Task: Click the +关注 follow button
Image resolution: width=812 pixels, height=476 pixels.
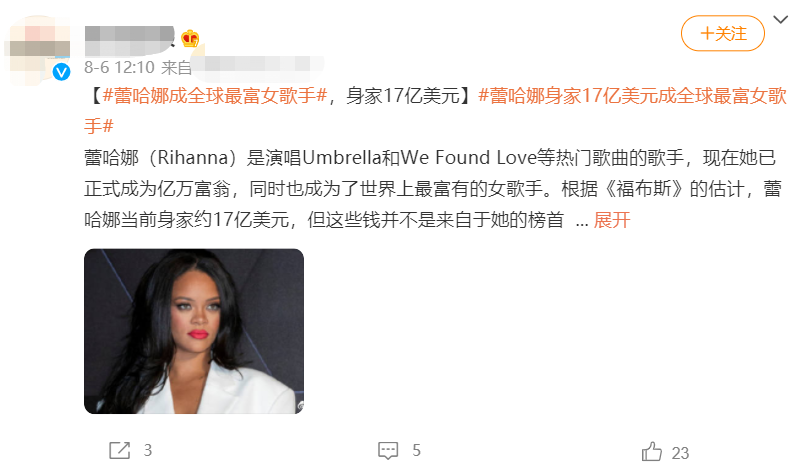Action: click(x=722, y=34)
